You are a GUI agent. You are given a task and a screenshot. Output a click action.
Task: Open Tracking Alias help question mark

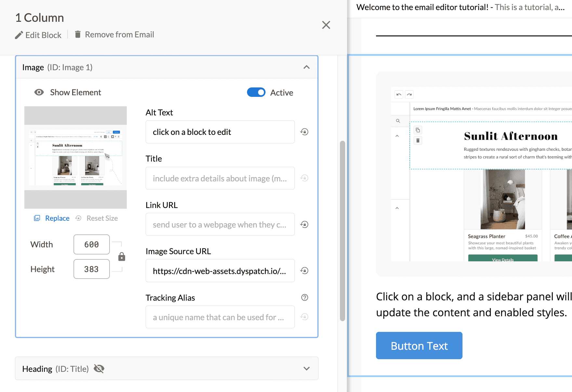tap(304, 297)
